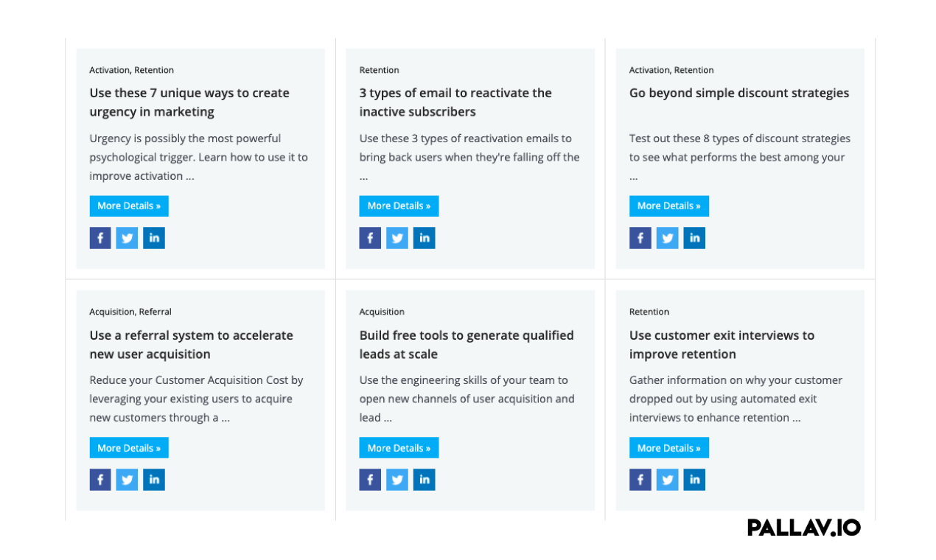Share discount strategies article on LinkedIn
The image size is (936, 560).
[x=694, y=238]
